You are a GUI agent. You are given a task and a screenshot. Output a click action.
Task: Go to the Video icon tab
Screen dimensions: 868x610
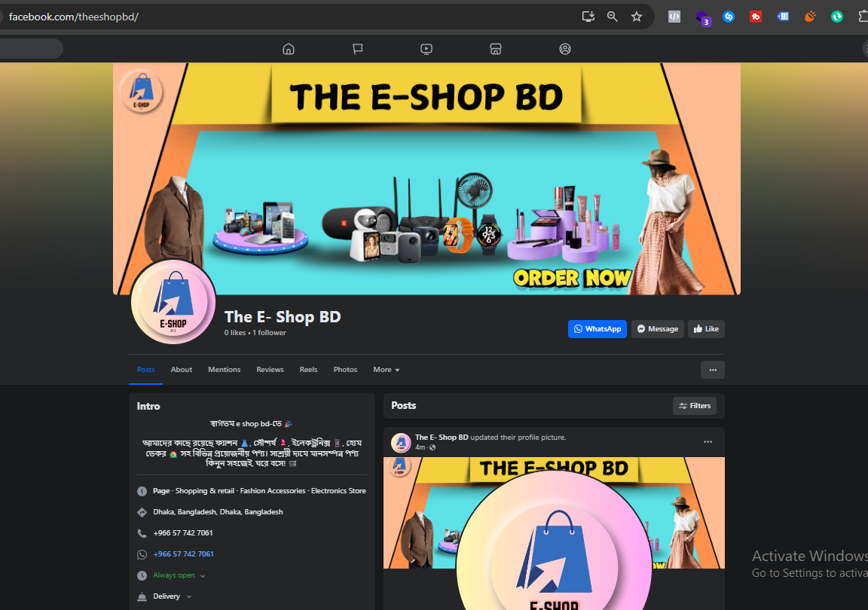pyautogui.click(x=426, y=49)
